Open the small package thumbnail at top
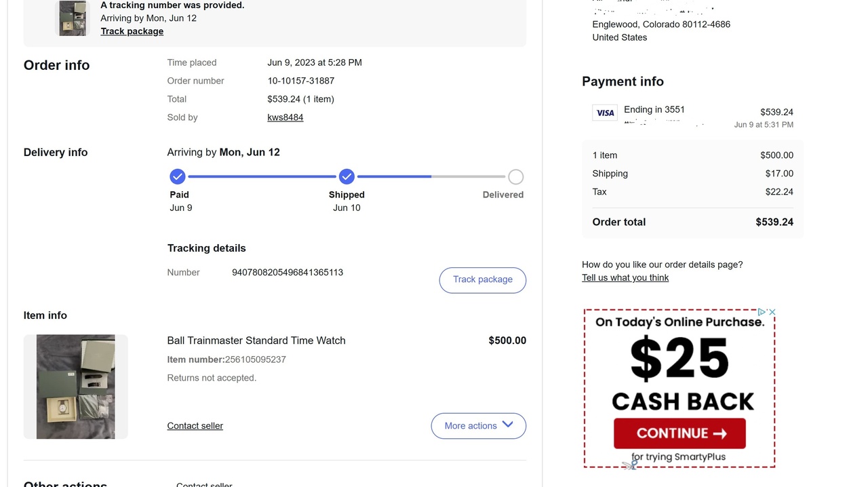Viewport: 868px width, 487px height. 72,18
